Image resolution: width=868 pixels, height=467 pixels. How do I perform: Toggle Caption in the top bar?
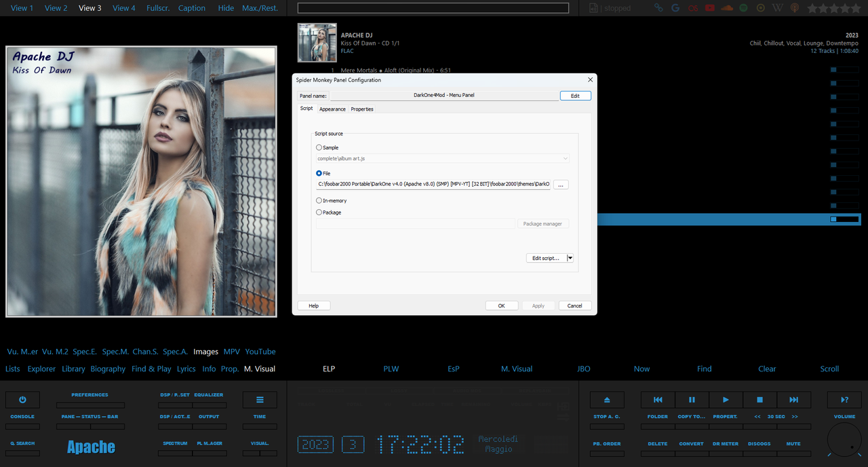pos(192,8)
